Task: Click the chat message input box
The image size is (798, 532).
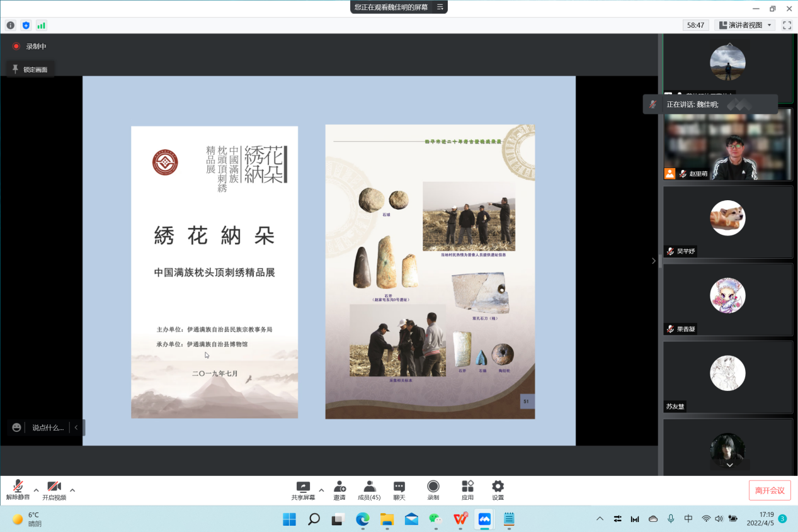Action: click(48, 427)
